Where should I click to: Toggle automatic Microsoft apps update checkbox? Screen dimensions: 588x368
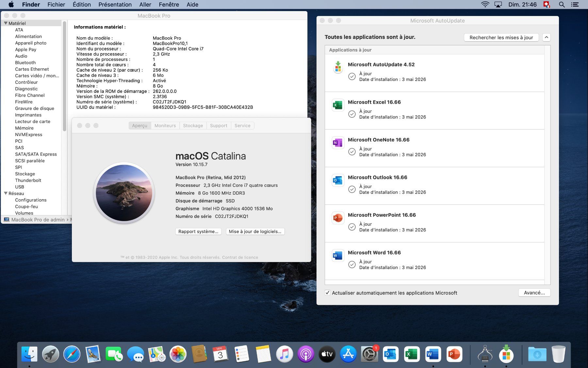pyautogui.click(x=327, y=293)
